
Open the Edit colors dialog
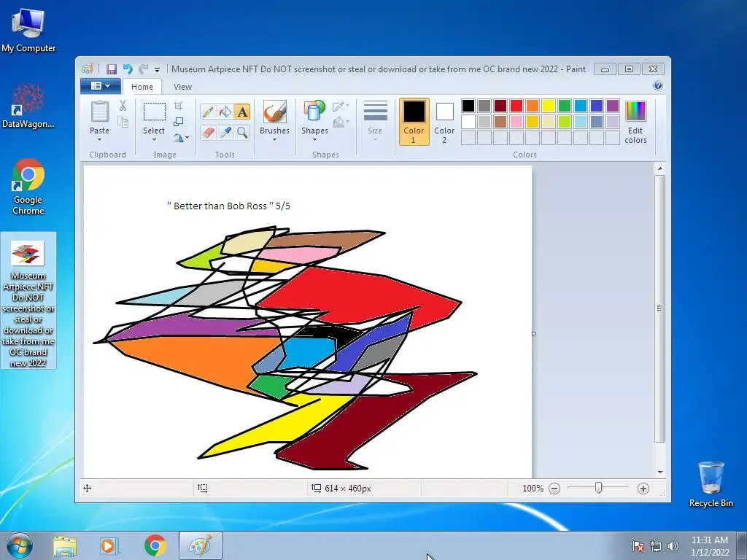pyautogui.click(x=635, y=122)
